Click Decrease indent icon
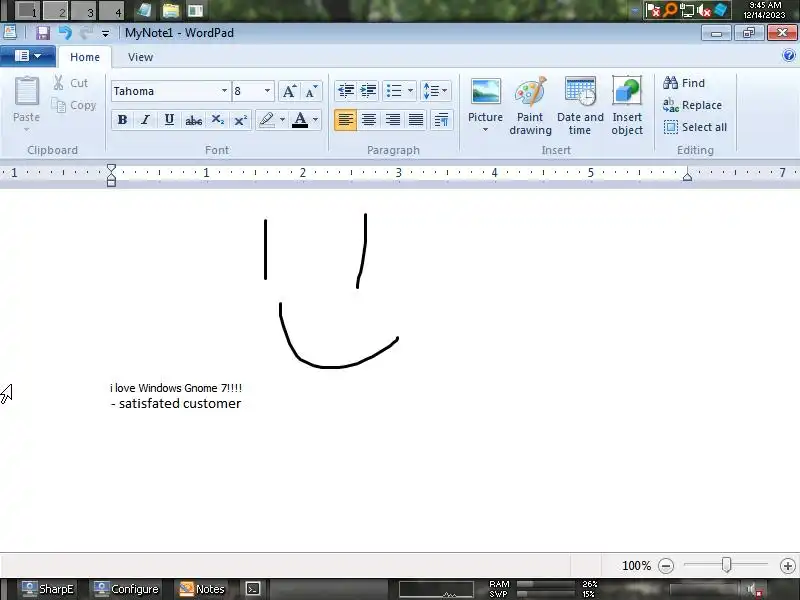The image size is (800, 600). (346, 91)
